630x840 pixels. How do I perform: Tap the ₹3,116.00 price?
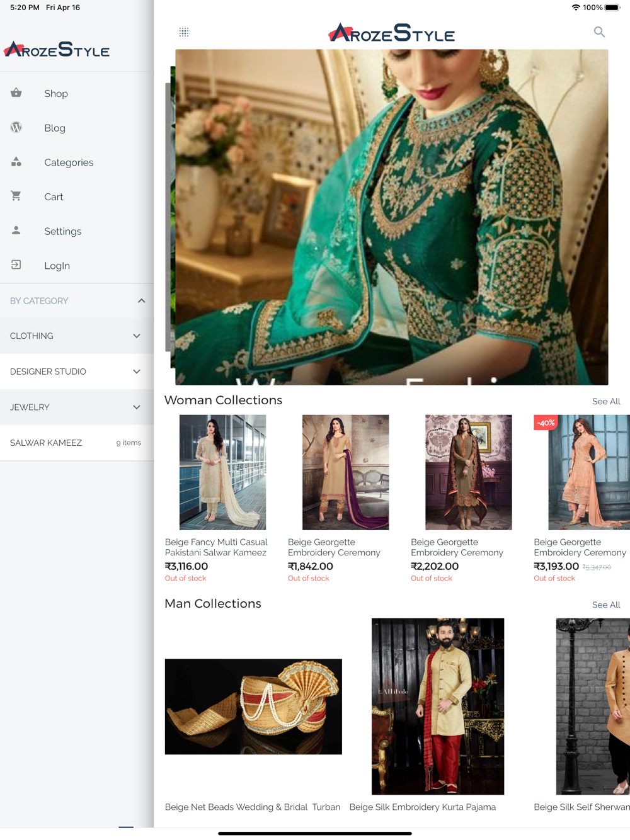186,566
